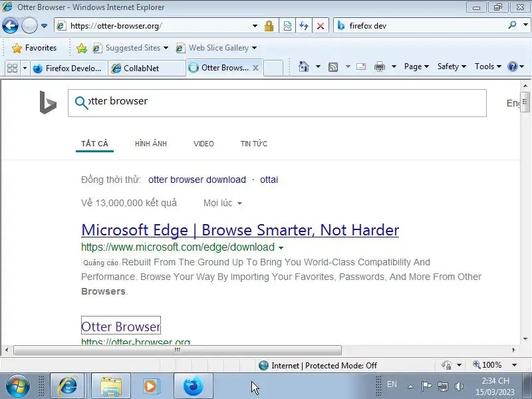Click the Read Mail envelope icon
Screen dimensions: 532x399
(361, 66)
